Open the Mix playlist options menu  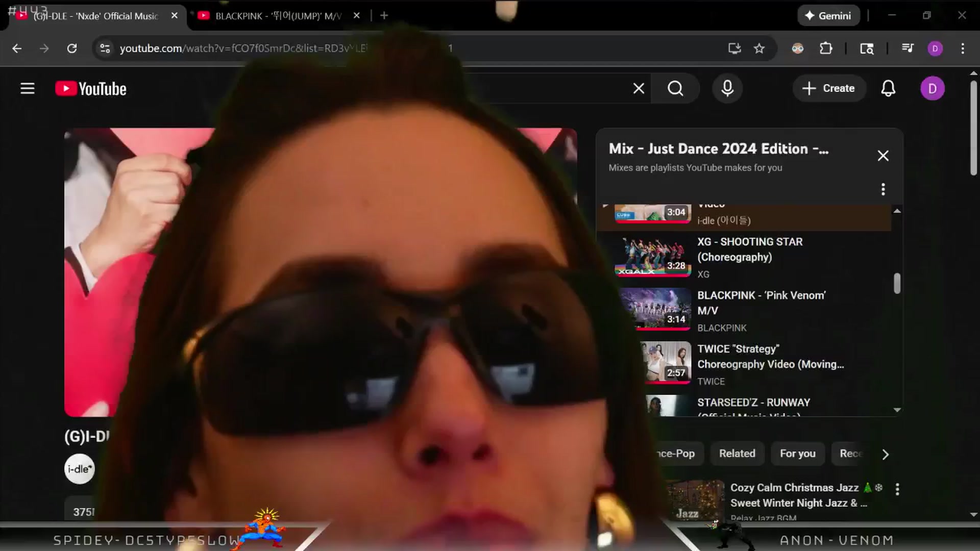point(883,189)
